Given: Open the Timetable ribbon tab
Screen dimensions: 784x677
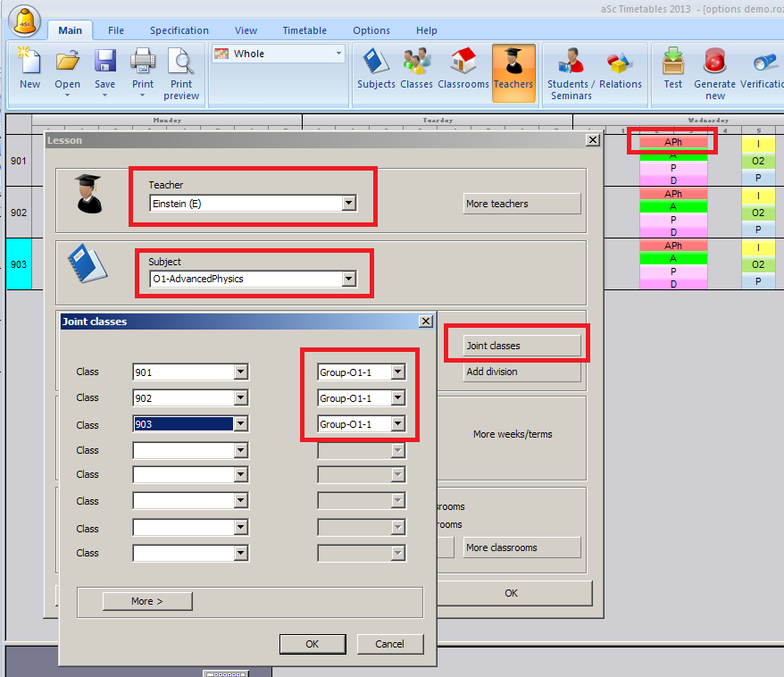Looking at the screenshot, I should click(x=304, y=30).
